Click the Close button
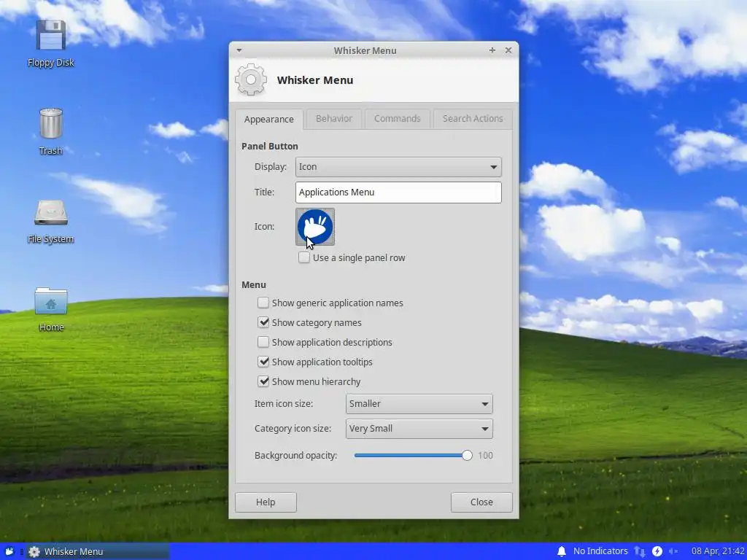Image resolution: width=747 pixels, height=560 pixels. pyautogui.click(x=481, y=502)
